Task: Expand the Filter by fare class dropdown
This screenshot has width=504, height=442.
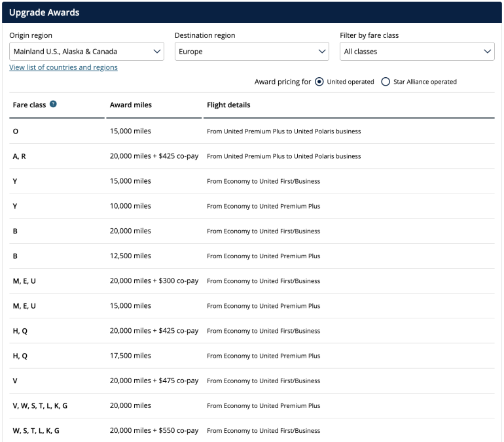Action: 417,52
